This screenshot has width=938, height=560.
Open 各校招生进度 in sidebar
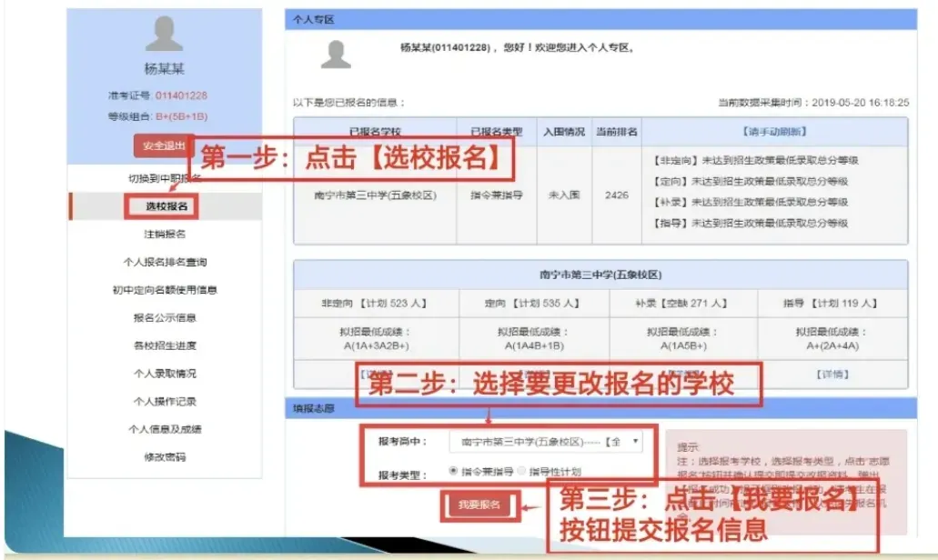pos(165,345)
